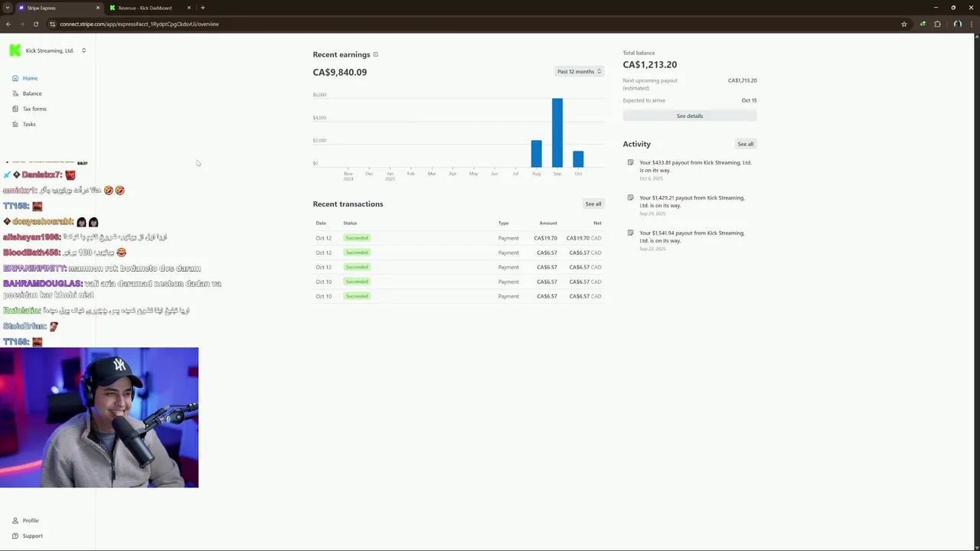Click the colored extension icon beside bookmark star

[x=923, y=24]
